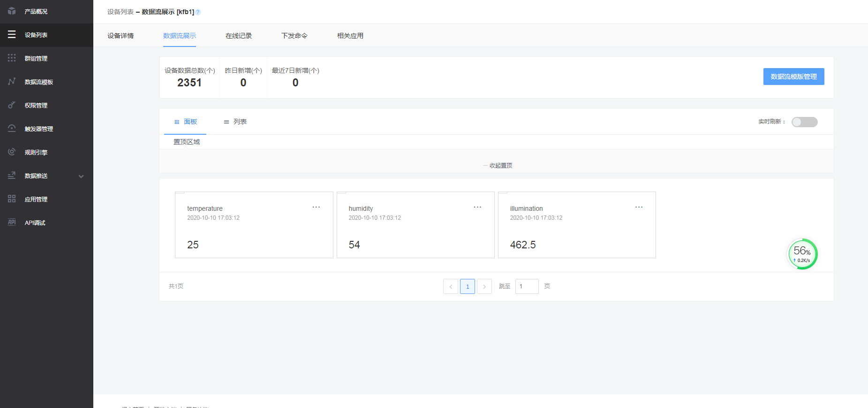
Task: Click the 权限管理 key icon
Action: 12,105
